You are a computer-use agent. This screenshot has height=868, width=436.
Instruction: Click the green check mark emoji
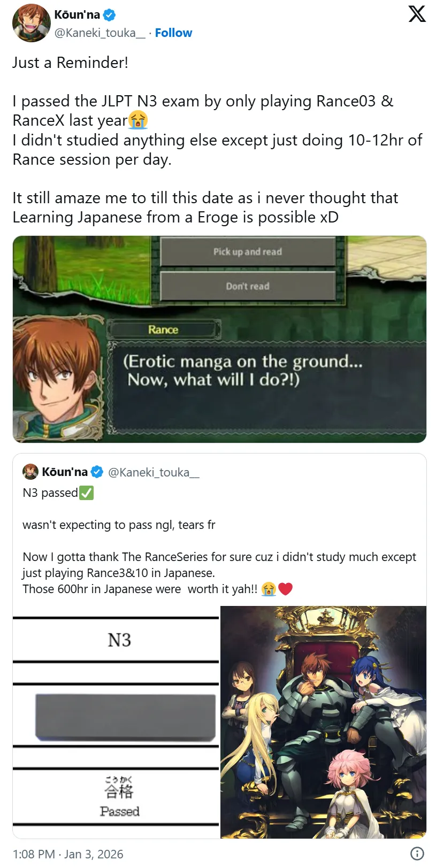click(x=87, y=493)
